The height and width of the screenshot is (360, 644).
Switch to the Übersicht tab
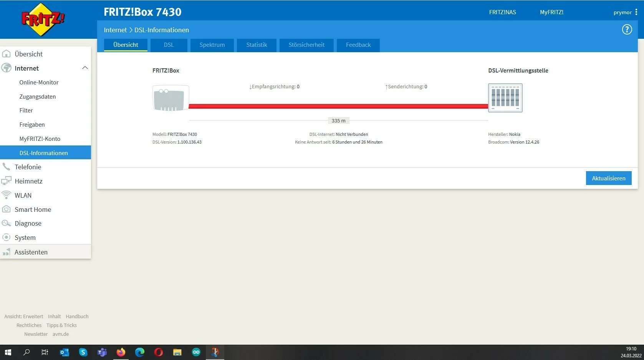[x=126, y=45]
